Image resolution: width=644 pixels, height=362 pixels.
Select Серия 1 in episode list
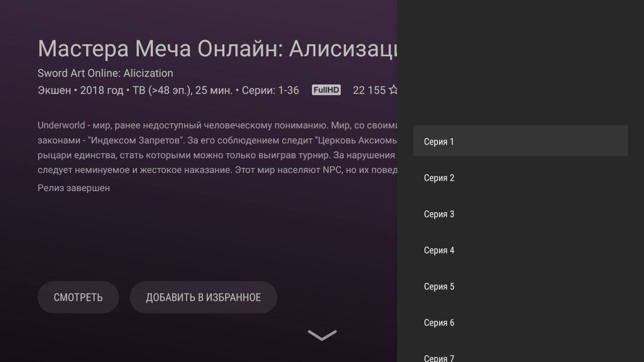[x=520, y=141]
